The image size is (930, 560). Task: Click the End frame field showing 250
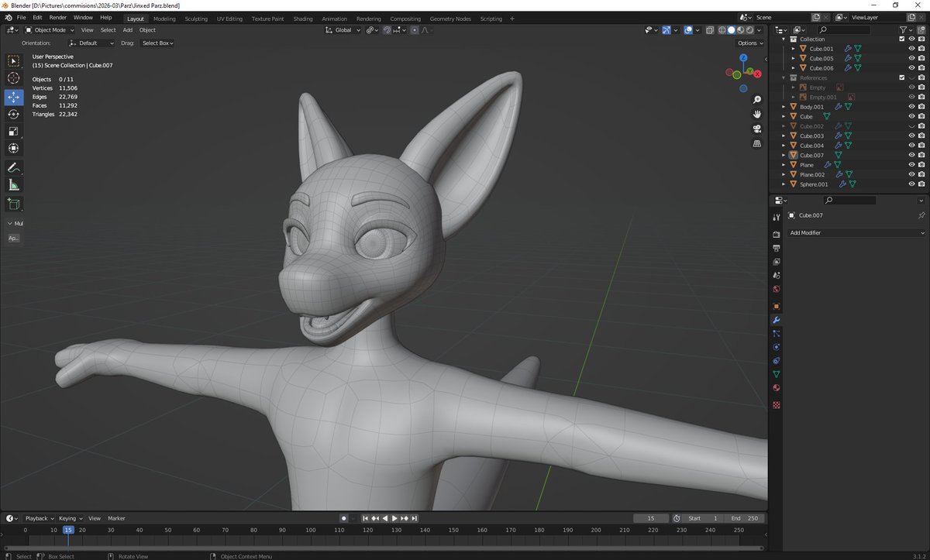coord(746,518)
